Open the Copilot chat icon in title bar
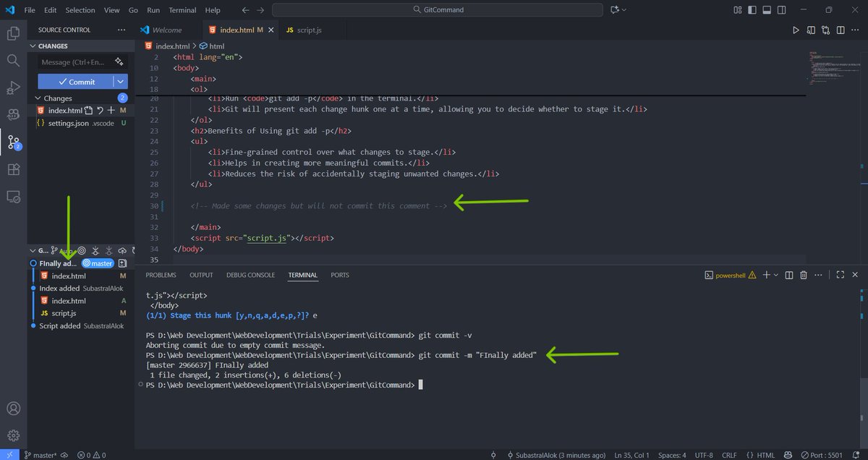 pyautogui.click(x=615, y=10)
